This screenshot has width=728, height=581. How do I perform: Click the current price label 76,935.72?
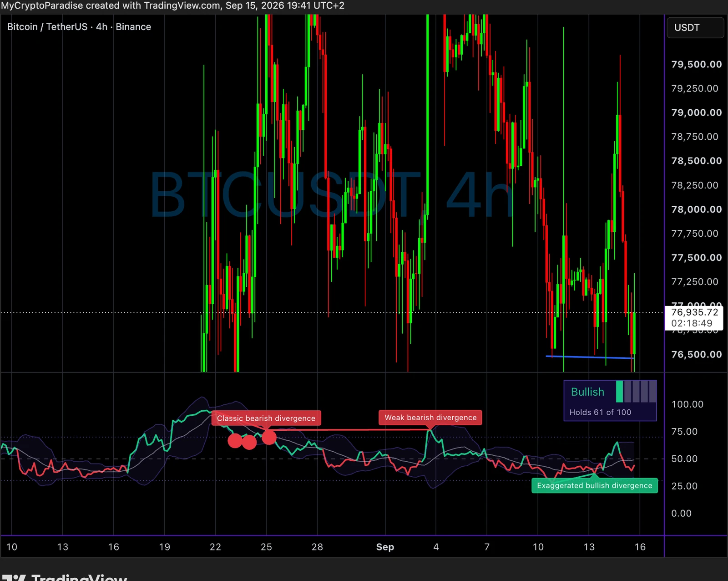(x=694, y=312)
